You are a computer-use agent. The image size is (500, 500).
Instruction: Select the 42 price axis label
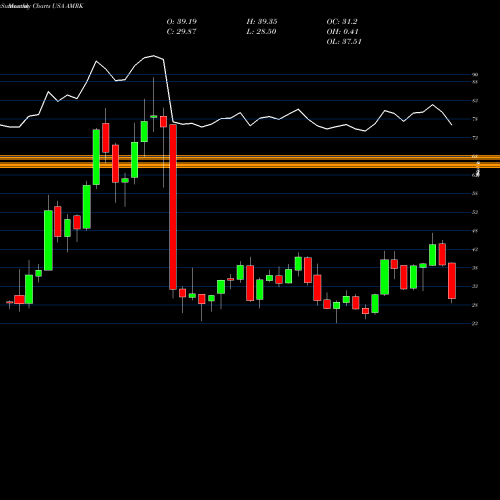click(475, 249)
